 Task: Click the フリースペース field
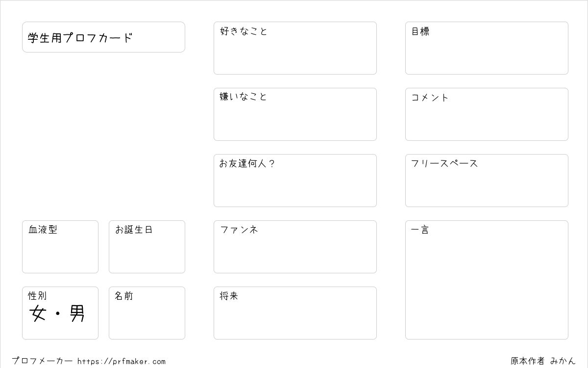[x=487, y=181]
